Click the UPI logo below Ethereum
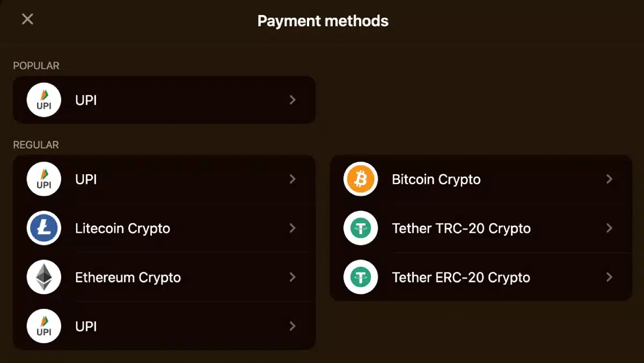This screenshot has width=644, height=363. point(44,326)
